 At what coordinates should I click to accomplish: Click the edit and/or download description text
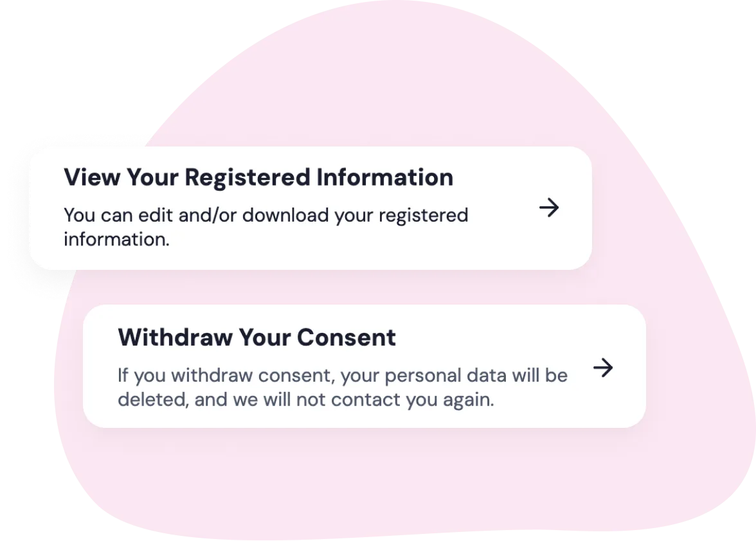coord(265,215)
